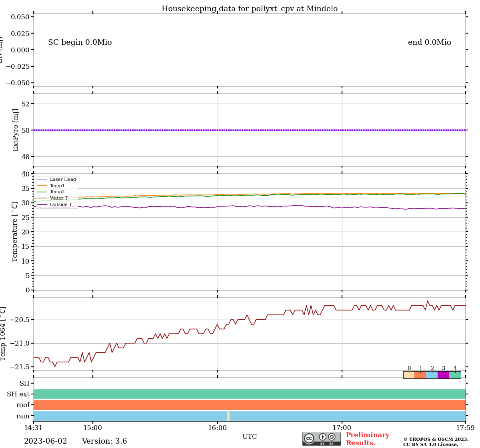Click the SA share-alike arrow icon

(332, 437)
